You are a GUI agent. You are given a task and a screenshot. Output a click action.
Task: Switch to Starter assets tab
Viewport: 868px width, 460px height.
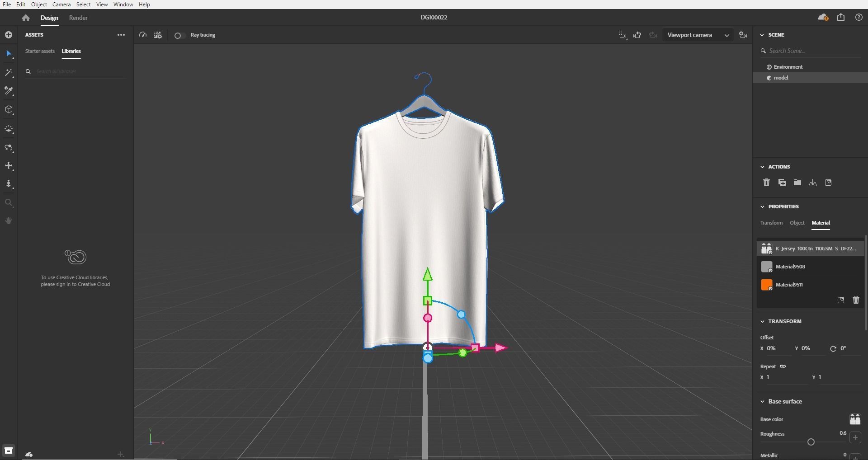(40, 51)
